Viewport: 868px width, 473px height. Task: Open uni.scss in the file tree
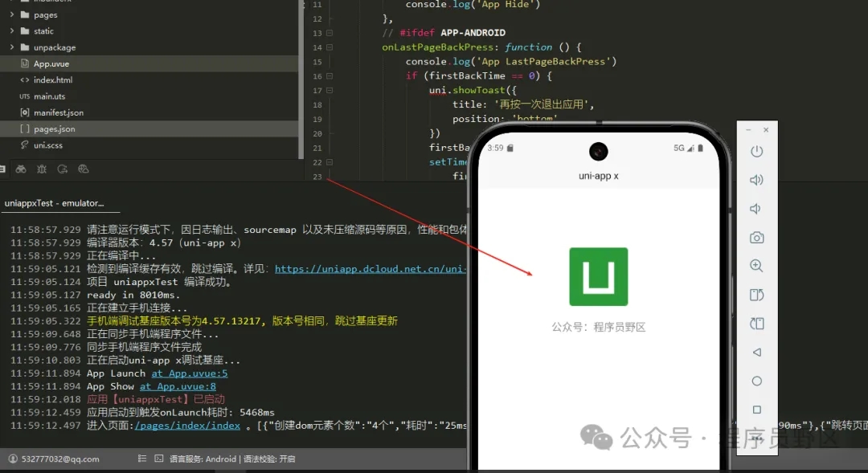click(x=149, y=145)
